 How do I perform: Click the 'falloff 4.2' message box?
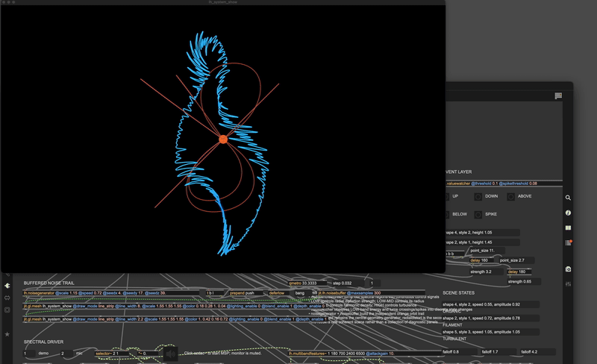click(537, 352)
